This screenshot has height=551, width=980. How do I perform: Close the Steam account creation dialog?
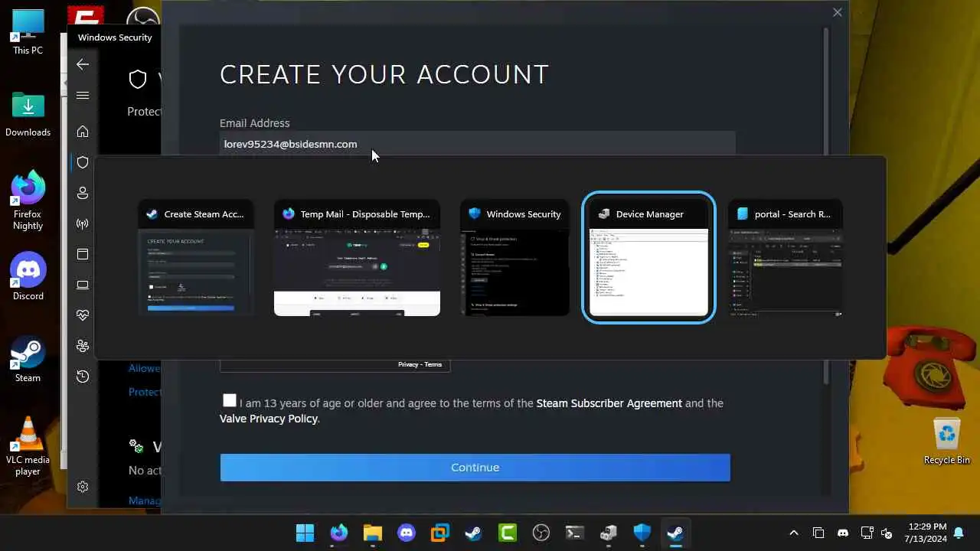pyautogui.click(x=838, y=12)
